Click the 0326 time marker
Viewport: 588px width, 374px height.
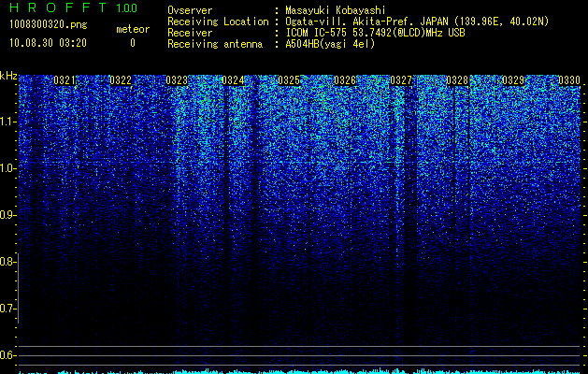coord(345,80)
